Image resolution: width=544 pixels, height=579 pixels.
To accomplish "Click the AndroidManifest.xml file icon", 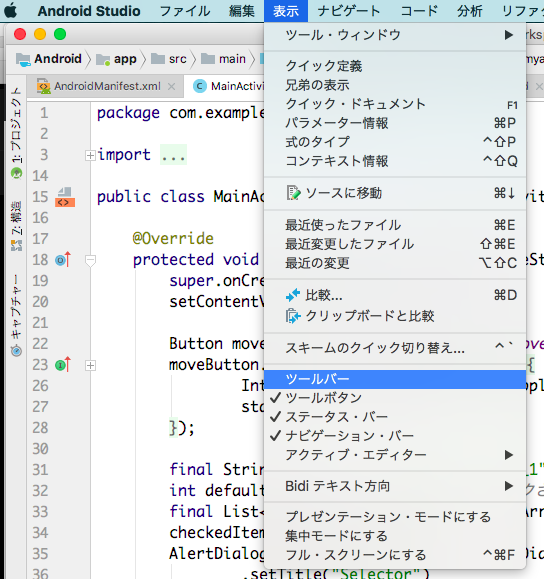I will click(x=44, y=86).
